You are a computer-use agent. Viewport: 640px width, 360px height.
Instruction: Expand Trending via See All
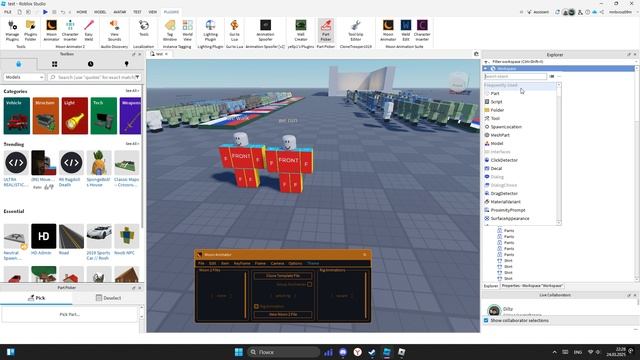(x=132, y=144)
